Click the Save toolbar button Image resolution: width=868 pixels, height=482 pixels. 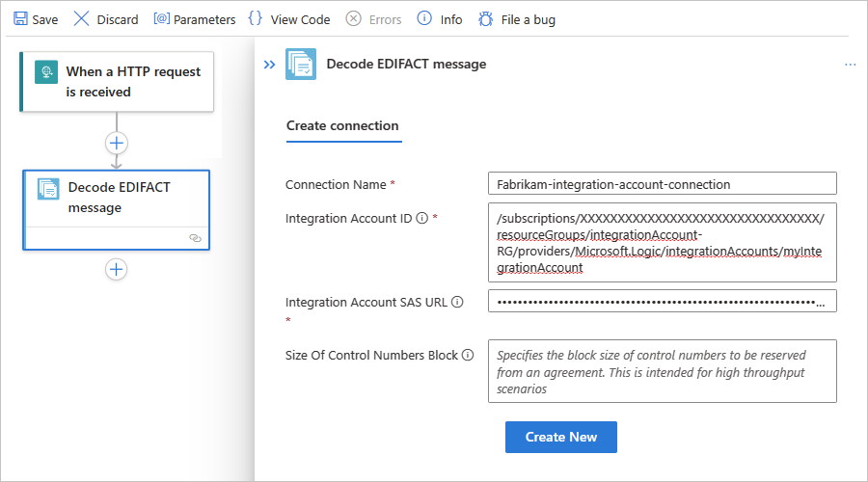(36, 19)
